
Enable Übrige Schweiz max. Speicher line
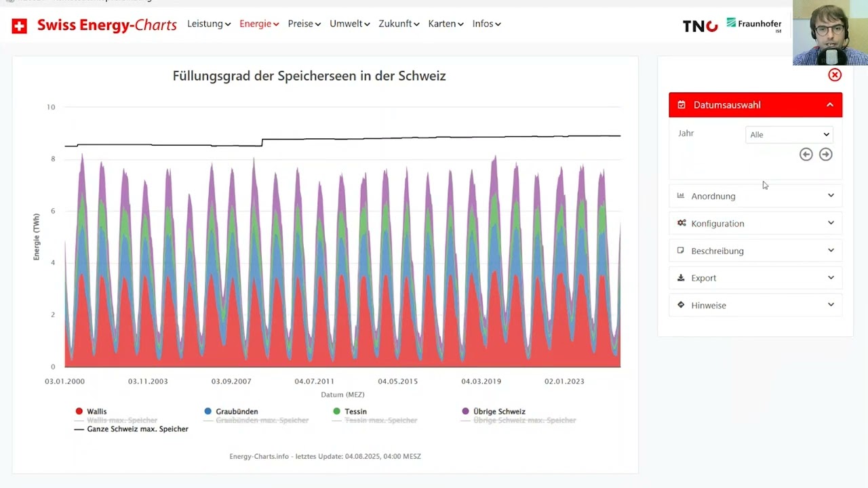518,420
